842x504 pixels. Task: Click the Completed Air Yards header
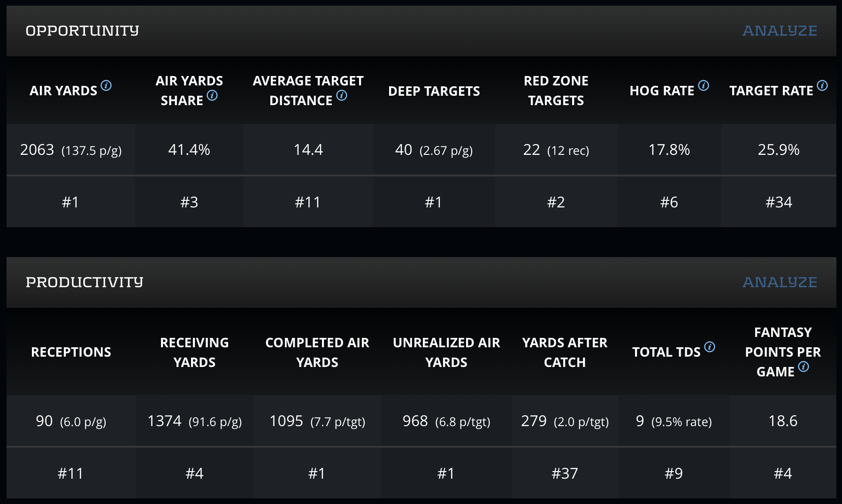pyautogui.click(x=317, y=352)
